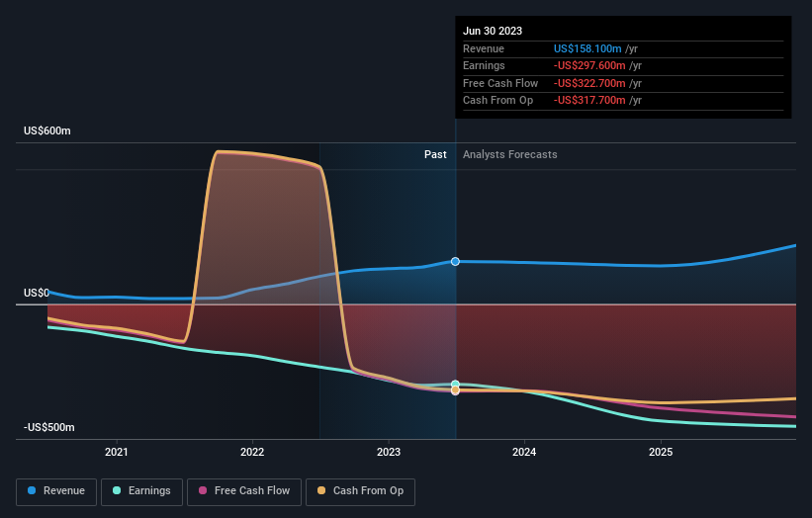Viewport: 812px width, 518px height.
Task: Click the Analysts Forecasts label
Action: (510, 154)
